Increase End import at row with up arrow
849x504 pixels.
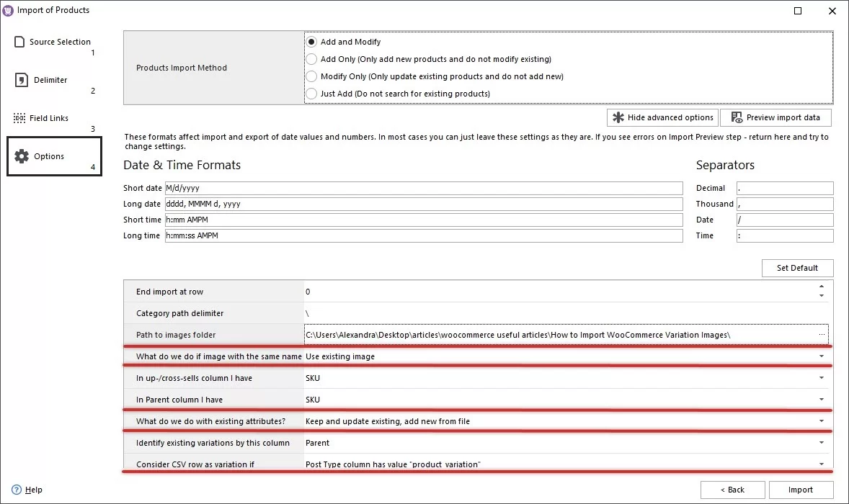(x=822, y=285)
